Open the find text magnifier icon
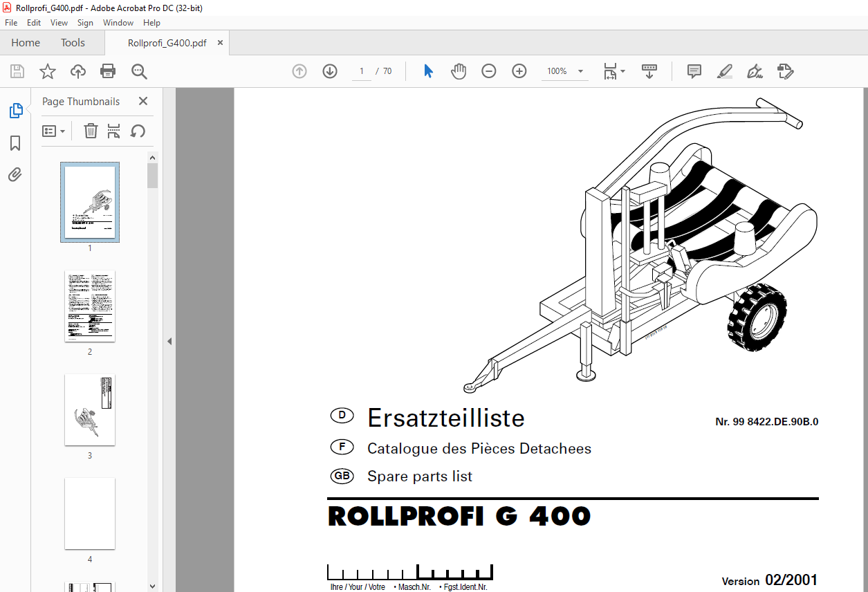The width and height of the screenshot is (868, 592). click(x=139, y=71)
